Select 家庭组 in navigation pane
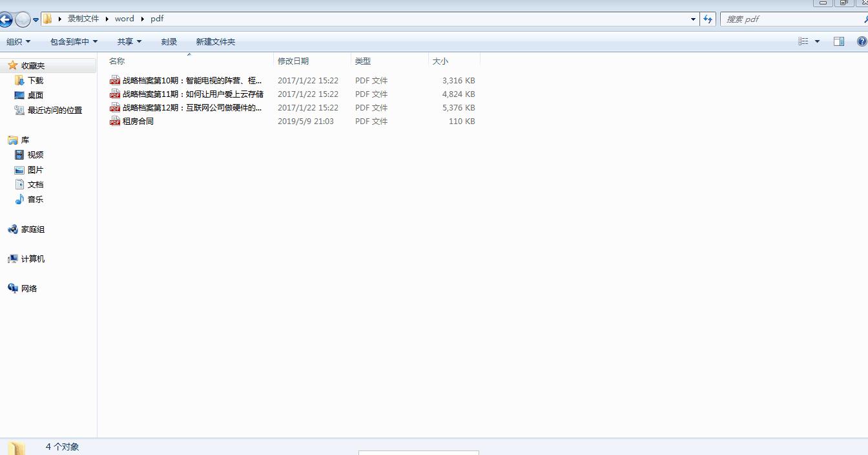Viewport: 868px width, 455px height. tap(33, 229)
